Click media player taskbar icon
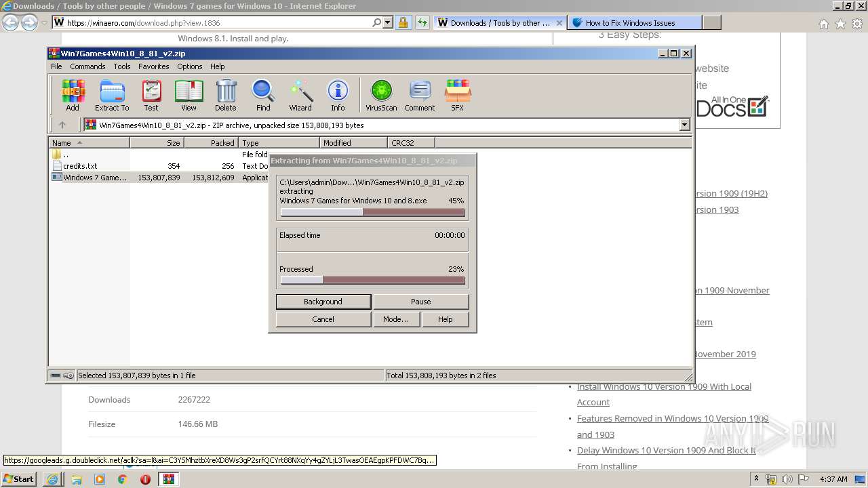 (100, 479)
